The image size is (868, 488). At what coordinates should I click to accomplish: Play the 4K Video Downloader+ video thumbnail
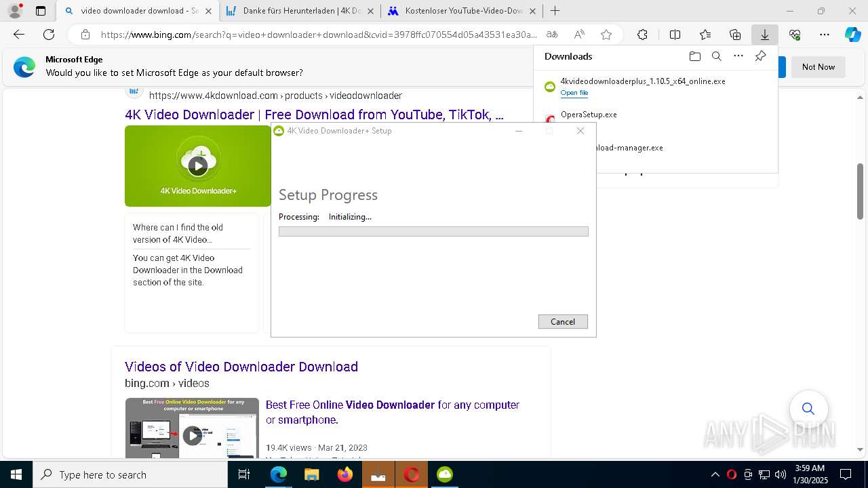pos(198,166)
